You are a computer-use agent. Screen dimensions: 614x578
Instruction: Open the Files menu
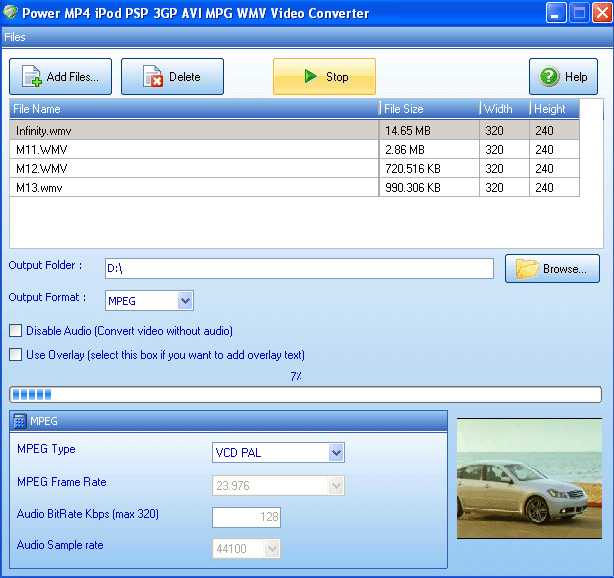tap(15, 37)
